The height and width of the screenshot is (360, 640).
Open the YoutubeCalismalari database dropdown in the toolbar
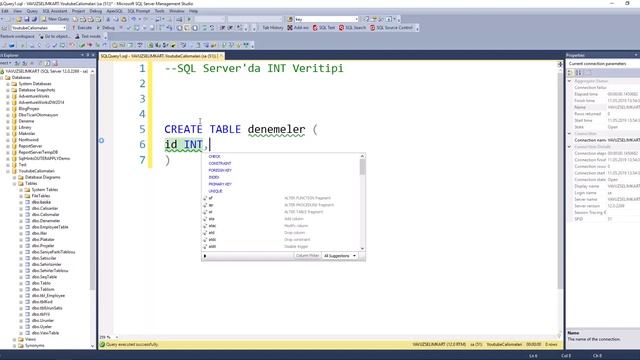click(64, 28)
